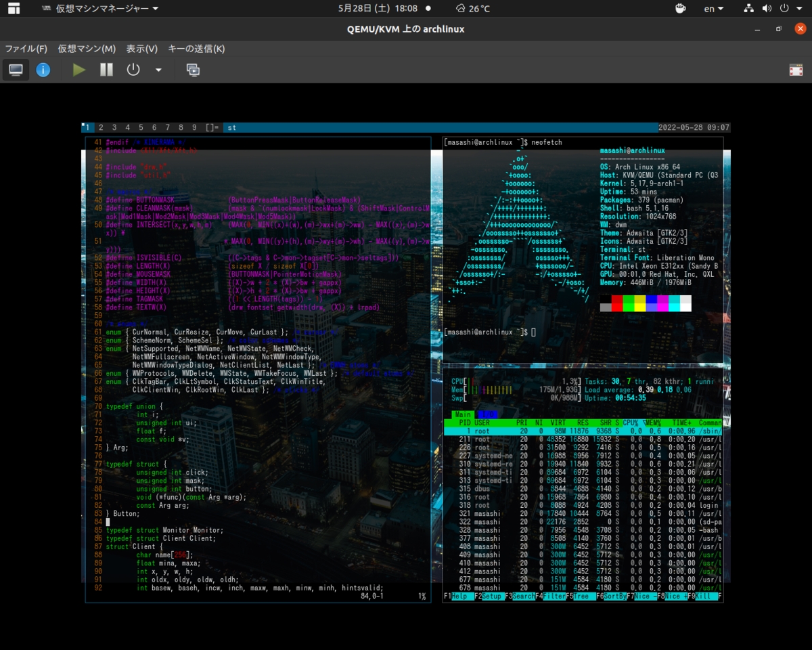Sort htop by the USER column header
This screenshot has width=812, height=650.
[482, 422]
